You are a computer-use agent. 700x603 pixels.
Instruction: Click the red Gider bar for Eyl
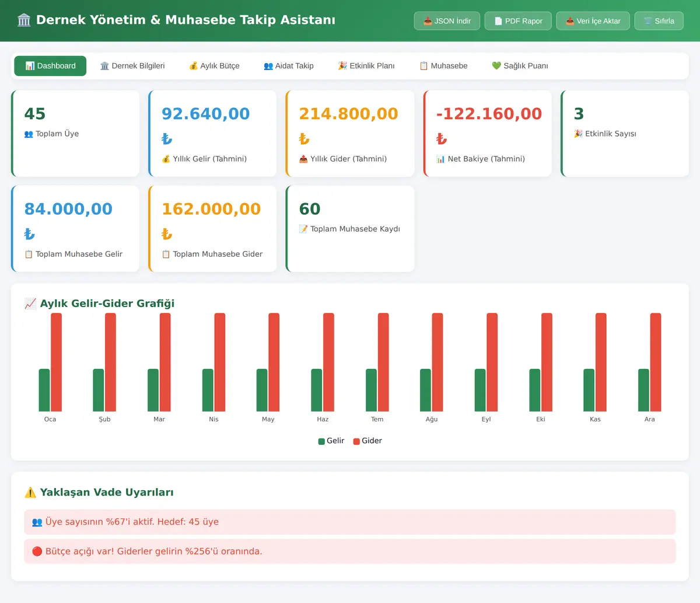coord(492,362)
